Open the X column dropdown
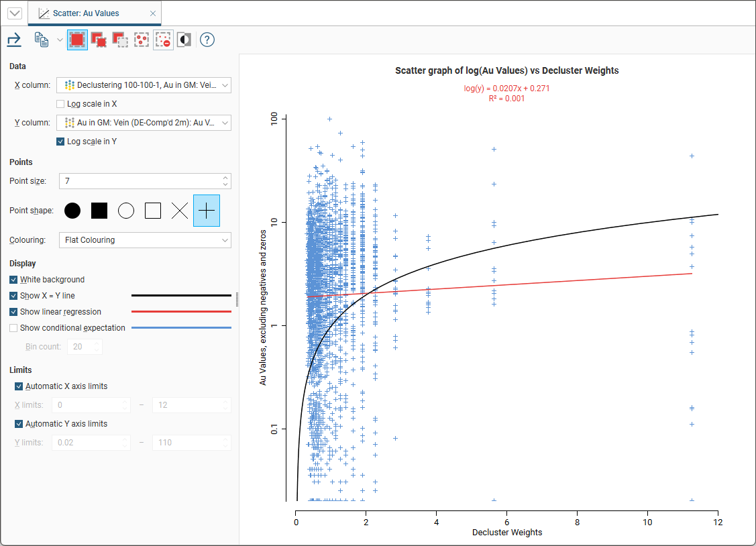The width and height of the screenshot is (756, 546). coord(144,85)
